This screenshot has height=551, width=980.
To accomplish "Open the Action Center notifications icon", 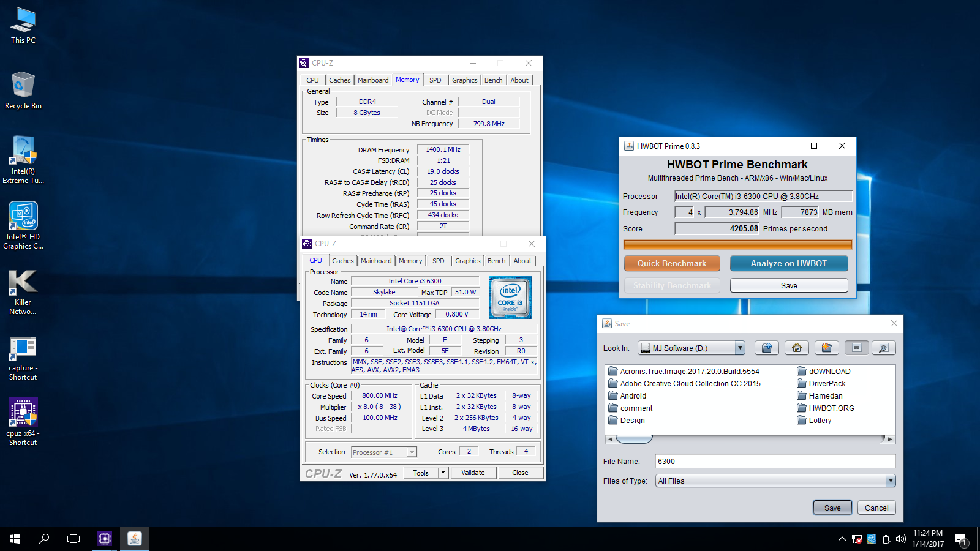I will [x=960, y=539].
